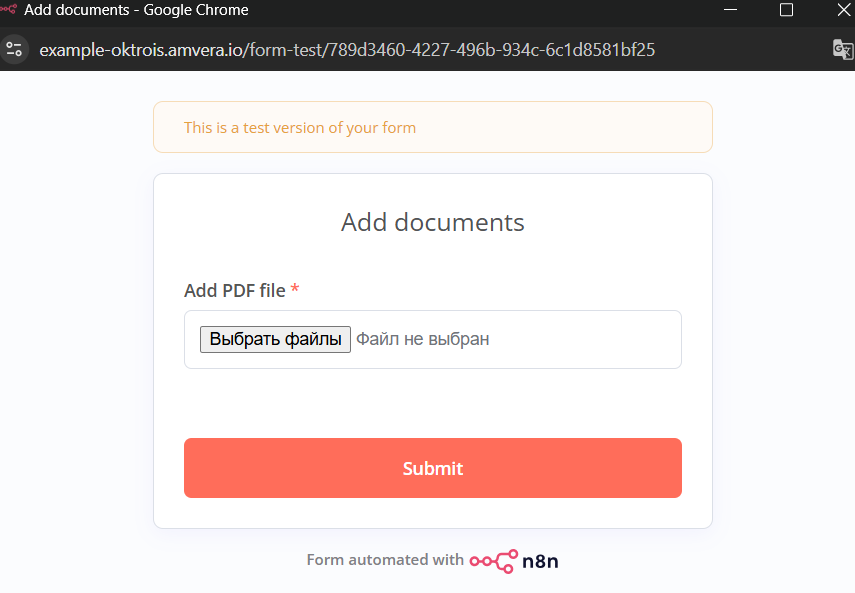Click the 'Add documents' form heading

pos(432,221)
